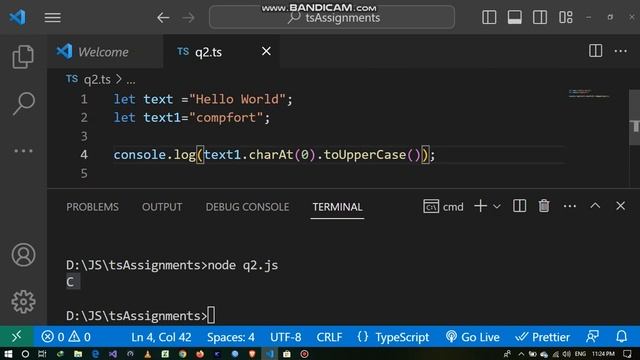Click the Prettier status item
The width and height of the screenshot is (640, 360).
542,337
